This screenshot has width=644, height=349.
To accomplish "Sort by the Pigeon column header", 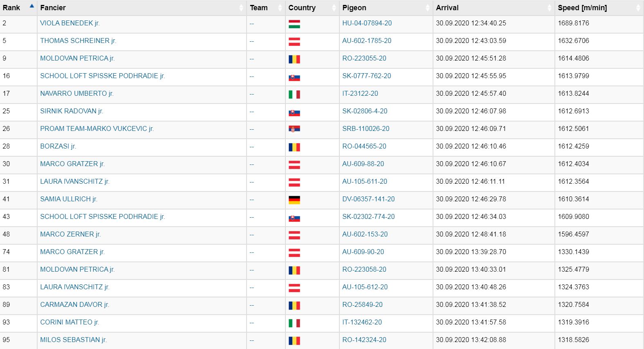I will click(354, 8).
